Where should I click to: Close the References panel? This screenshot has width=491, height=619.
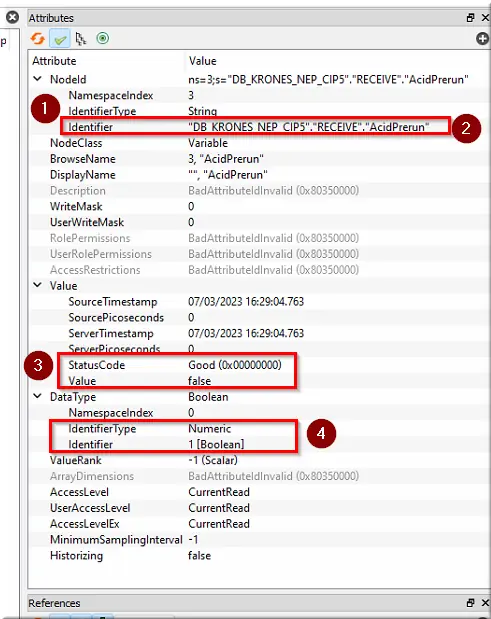[485, 603]
